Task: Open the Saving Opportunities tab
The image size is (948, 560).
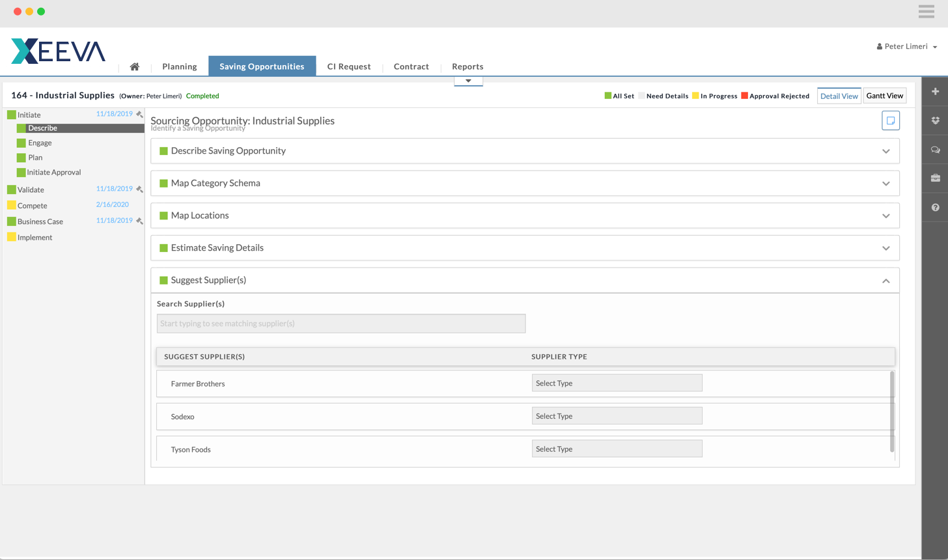Action: click(x=262, y=66)
